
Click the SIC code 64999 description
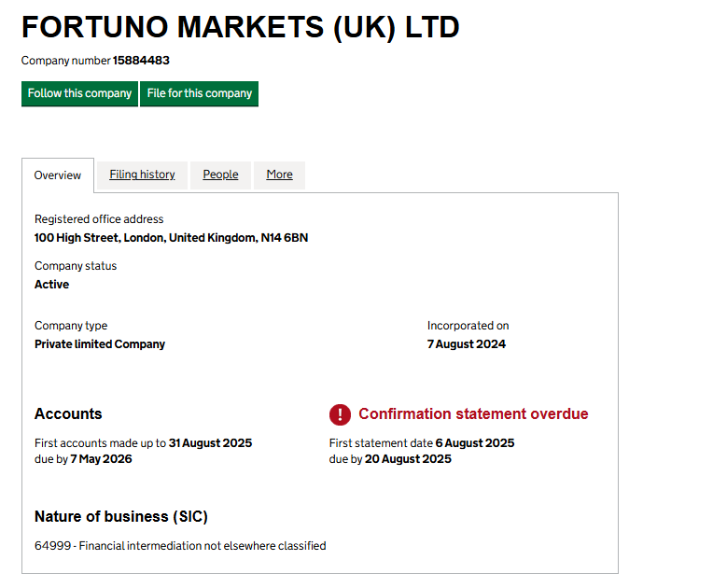click(180, 546)
